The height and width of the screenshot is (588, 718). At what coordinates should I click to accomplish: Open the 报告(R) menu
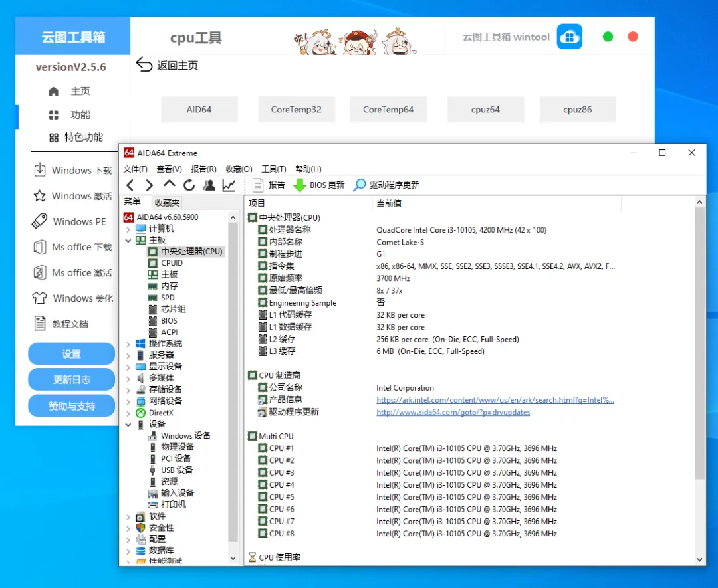203,169
